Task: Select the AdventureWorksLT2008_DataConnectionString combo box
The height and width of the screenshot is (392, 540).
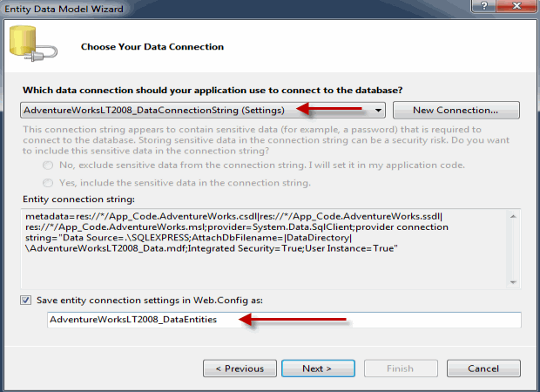Action: click(x=202, y=111)
